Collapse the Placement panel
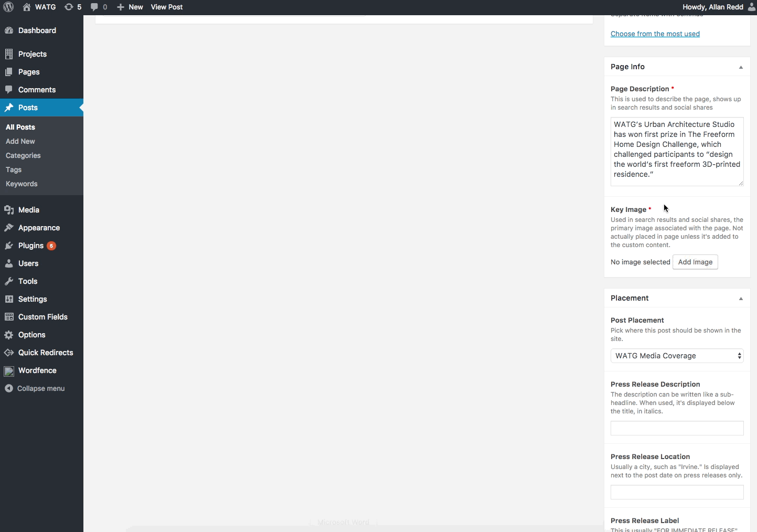Image resolution: width=757 pixels, height=532 pixels. click(x=741, y=299)
